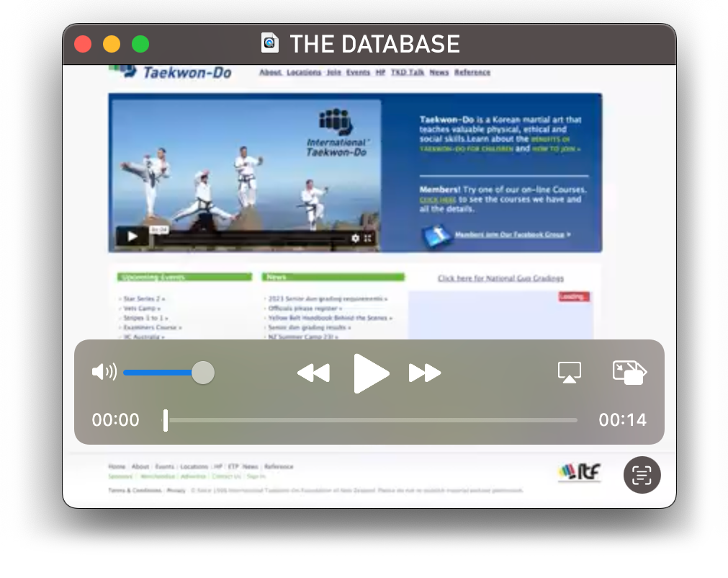Mute audio with the speaker icon
The height and width of the screenshot is (578, 728).
[x=104, y=373]
